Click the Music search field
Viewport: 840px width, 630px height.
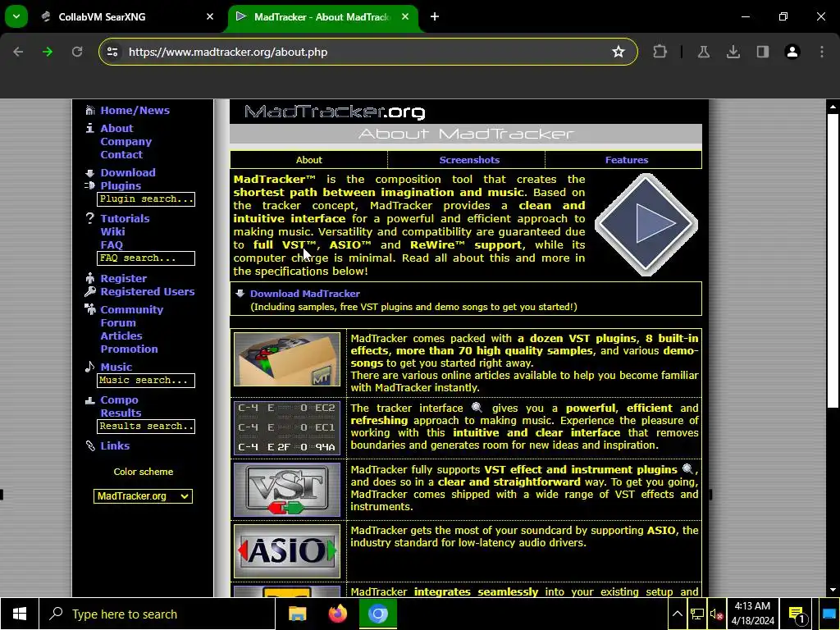[146, 381]
